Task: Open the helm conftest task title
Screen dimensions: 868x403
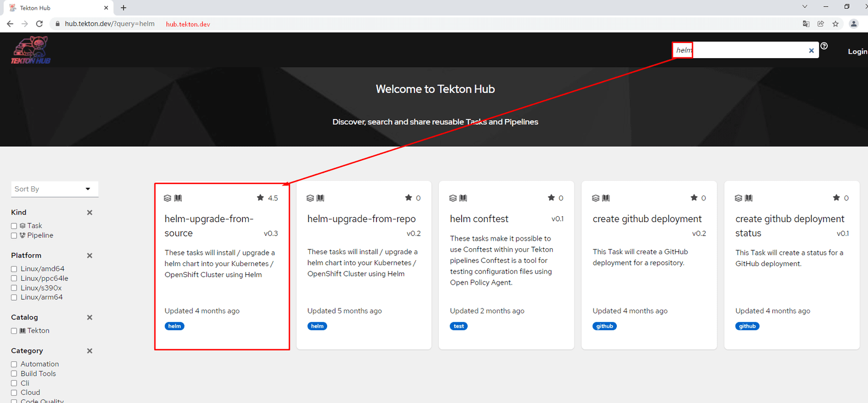Action: 479,219
